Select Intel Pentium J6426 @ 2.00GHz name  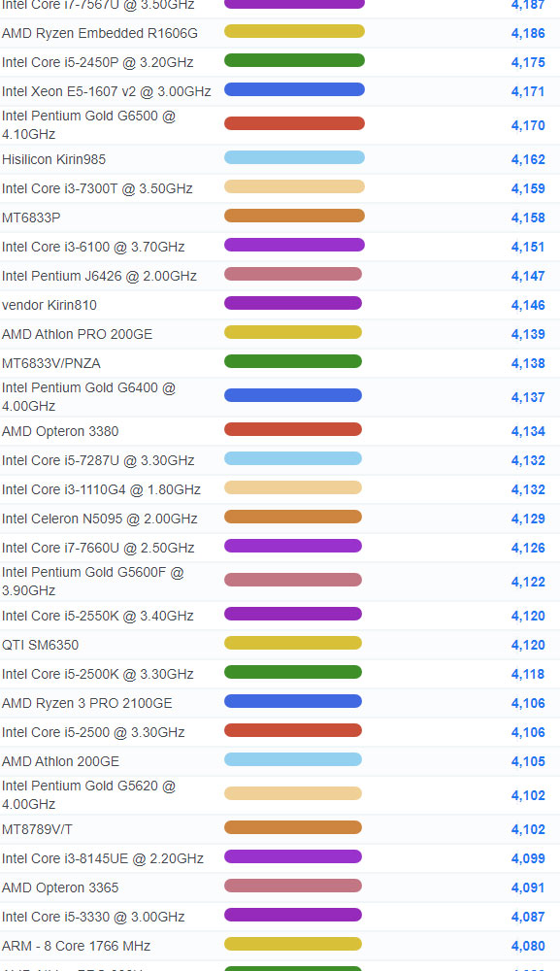[x=99, y=276]
